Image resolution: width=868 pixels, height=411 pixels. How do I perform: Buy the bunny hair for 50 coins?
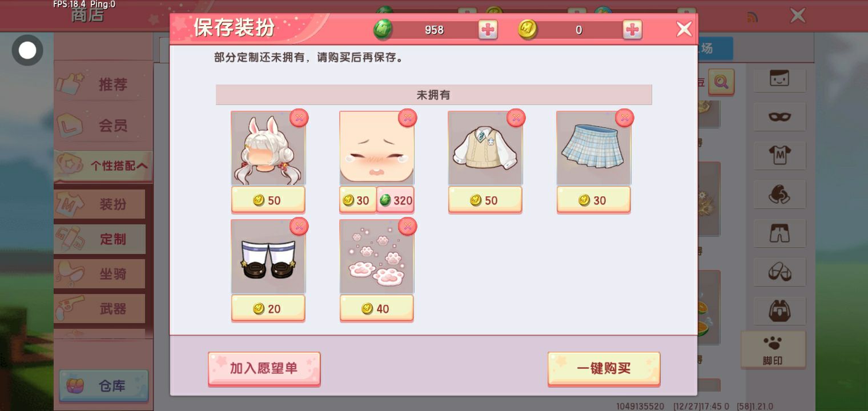(268, 200)
